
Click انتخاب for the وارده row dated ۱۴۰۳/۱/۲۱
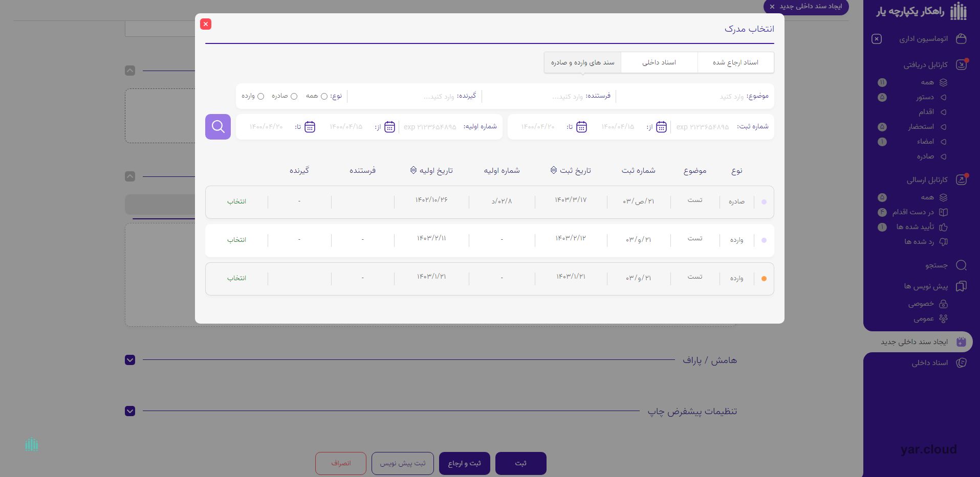pyautogui.click(x=236, y=278)
